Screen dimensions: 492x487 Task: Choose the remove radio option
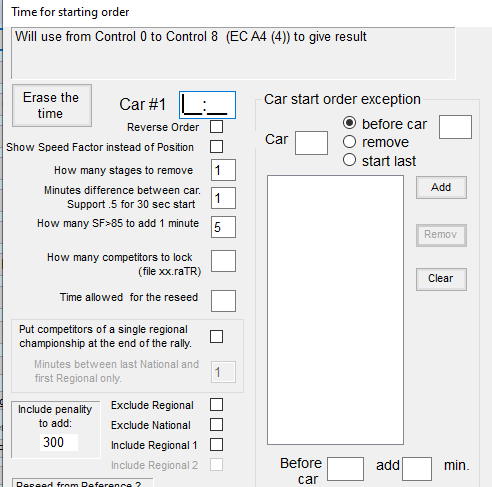(349, 142)
